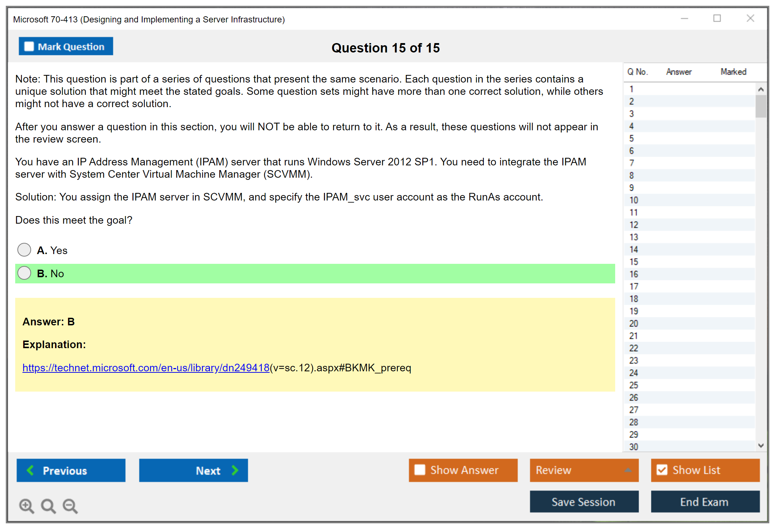Click the Save Session button
Screen dimensions: 778x532
tap(584, 502)
